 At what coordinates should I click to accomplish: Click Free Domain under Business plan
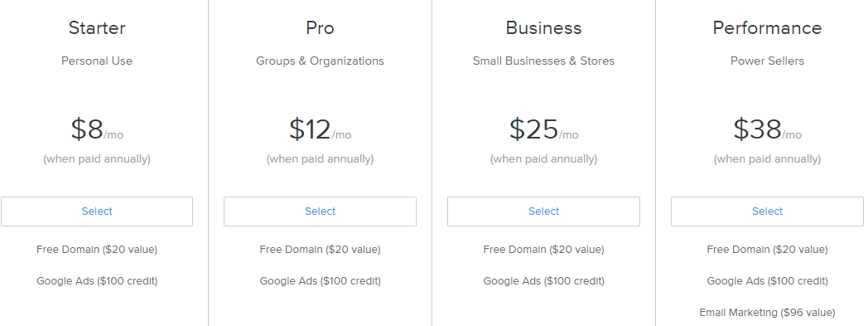[x=543, y=250]
